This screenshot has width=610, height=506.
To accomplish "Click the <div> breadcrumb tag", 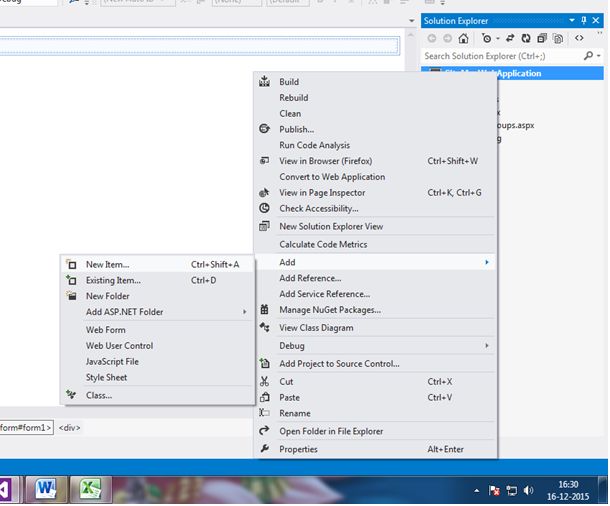I will (x=69, y=428).
